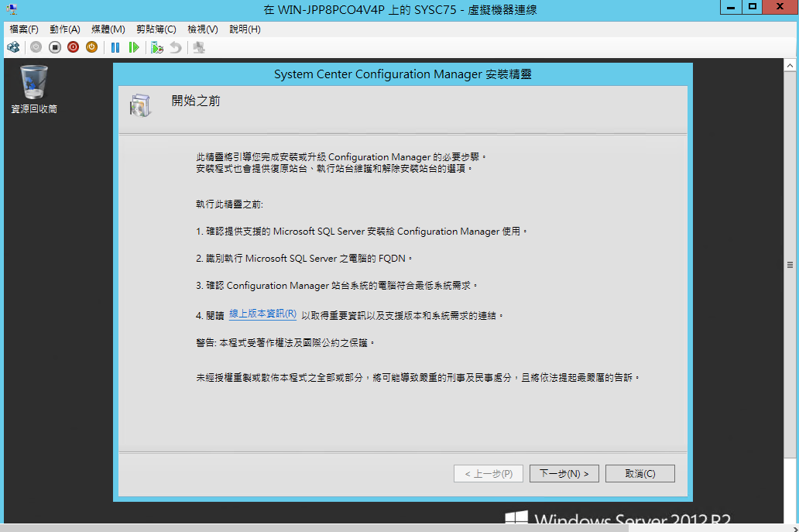
Task: Select the 資源回收筒 Recycle Bin desktop icon
Action: click(x=34, y=89)
